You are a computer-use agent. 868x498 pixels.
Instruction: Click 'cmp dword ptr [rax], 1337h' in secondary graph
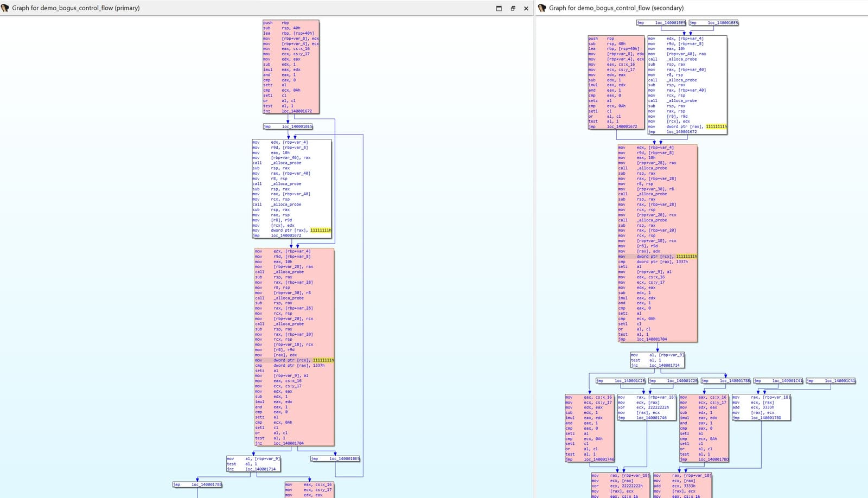coord(653,261)
